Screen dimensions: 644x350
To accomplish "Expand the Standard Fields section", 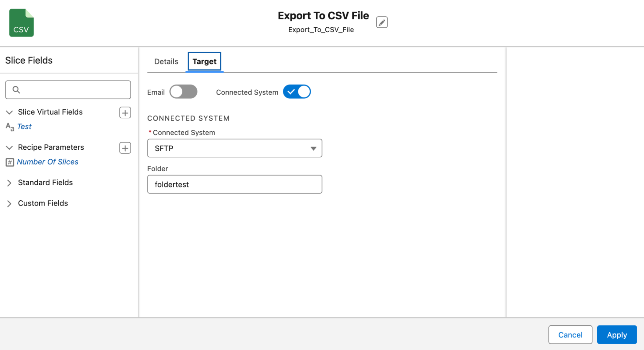I will (9, 183).
